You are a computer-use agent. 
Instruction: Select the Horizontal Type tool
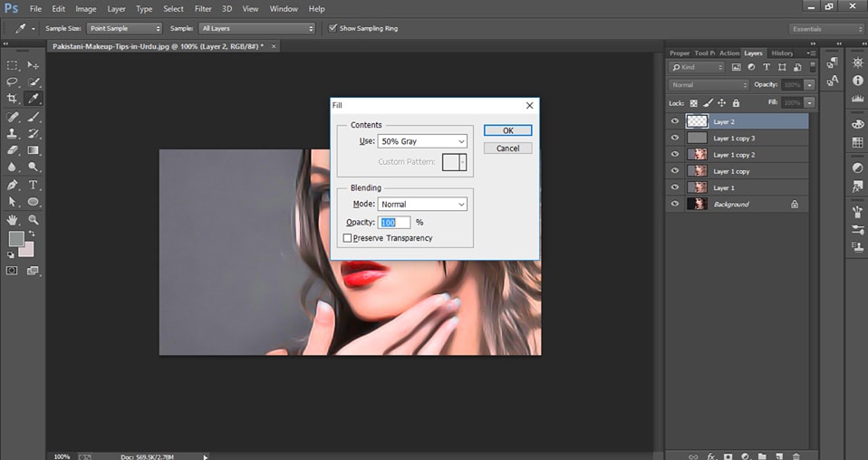(34, 185)
